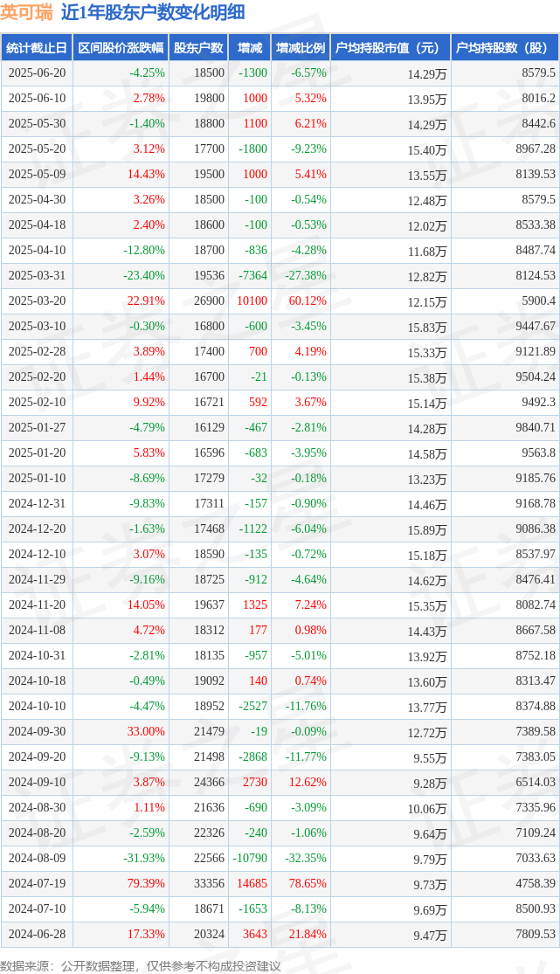Click the 33356 shareholder count cell
560x974 pixels.
coord(209,883)
